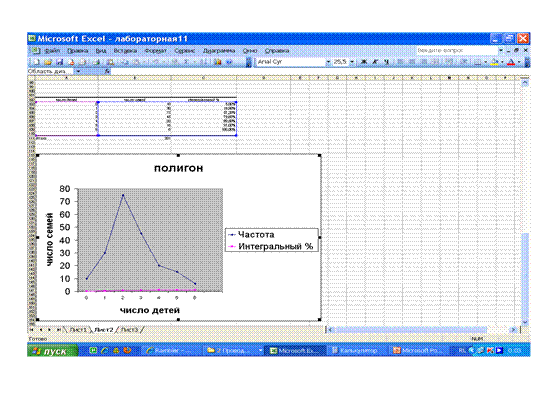This screenshot has width=560, height=397.
Task: Launch the Chart Wizard toolbar icon
Action: [217, 62]
